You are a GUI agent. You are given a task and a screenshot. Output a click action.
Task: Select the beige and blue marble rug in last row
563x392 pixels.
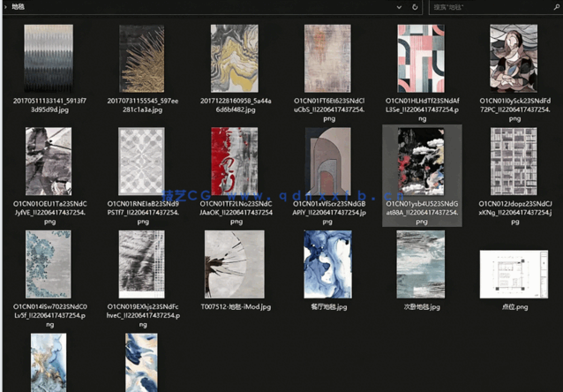(x=49, y=364)
